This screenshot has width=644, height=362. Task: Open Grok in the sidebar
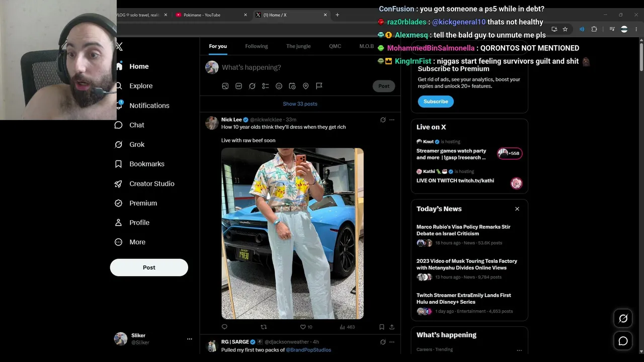129,144
